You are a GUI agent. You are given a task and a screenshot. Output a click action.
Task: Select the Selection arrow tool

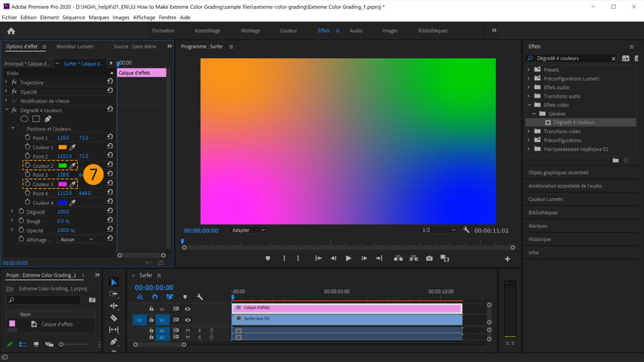(x=114, y=282)
